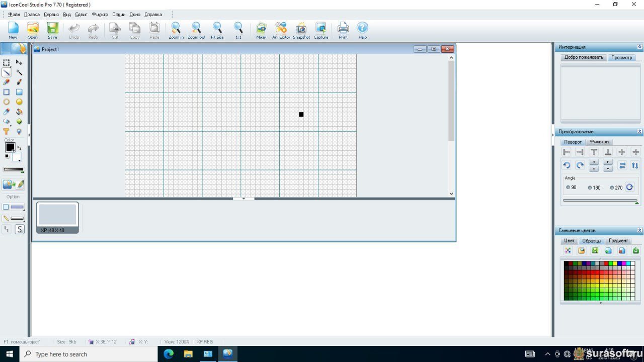Select the Text tool
The width and height of the screenshot is (644, 362).
tap(7, 131)
